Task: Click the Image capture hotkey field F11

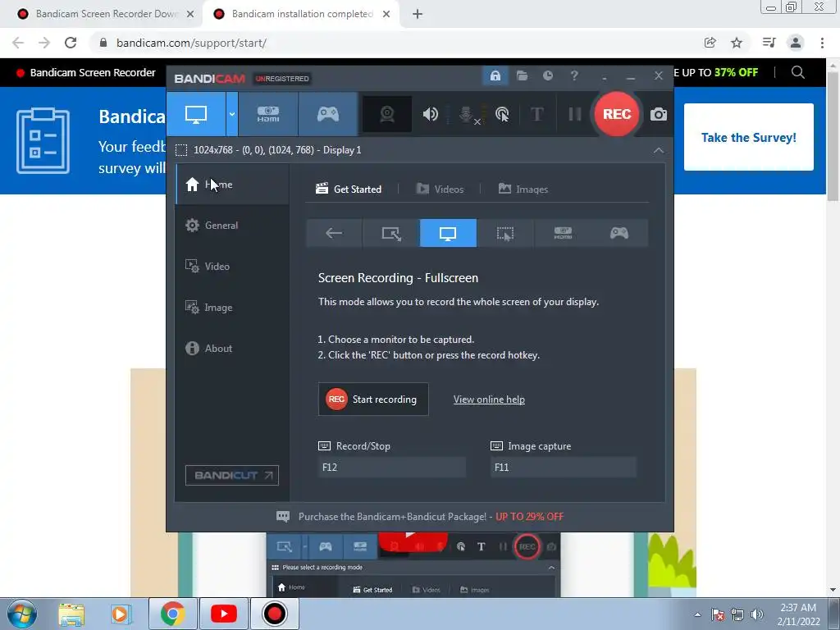Action: [x=564, y=467]
